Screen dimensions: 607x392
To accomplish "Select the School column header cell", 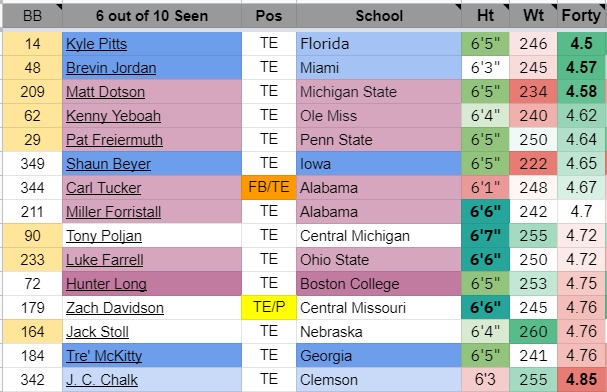I will [x=379, y=15].
